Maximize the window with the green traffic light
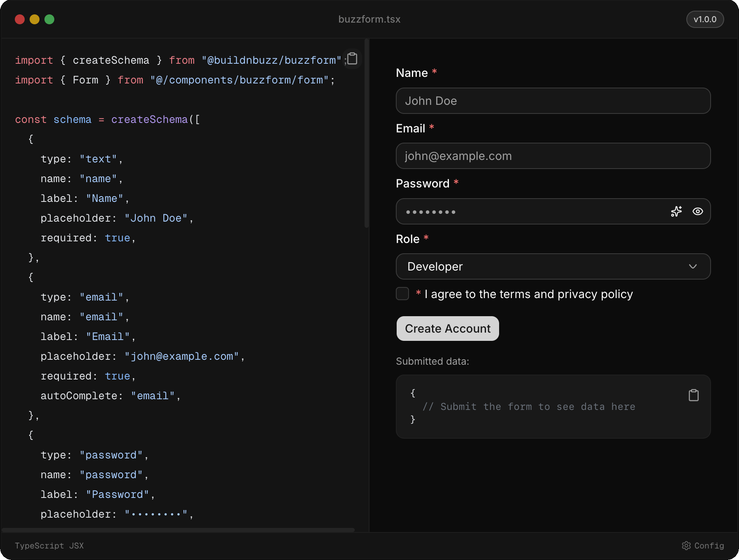This screenshot has height=560, width=739. (x=50, y=19)
